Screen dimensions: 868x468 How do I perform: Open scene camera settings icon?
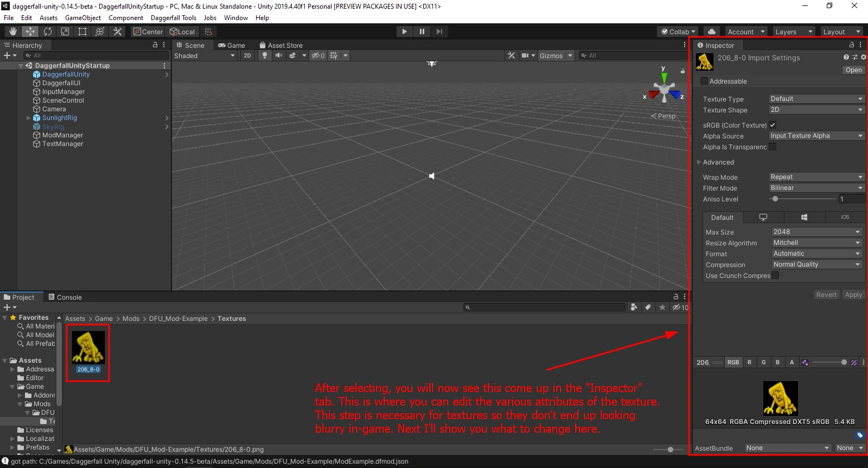click(525, 55)
